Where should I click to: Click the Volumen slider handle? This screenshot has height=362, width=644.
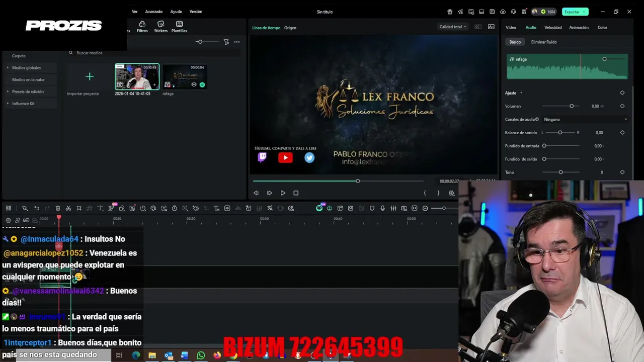(572, 106)
